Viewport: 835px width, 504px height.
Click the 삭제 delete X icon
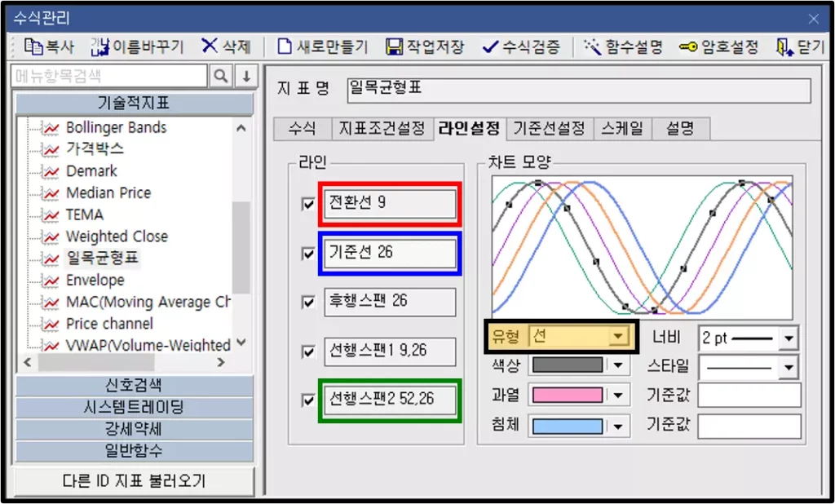(210, 46)
